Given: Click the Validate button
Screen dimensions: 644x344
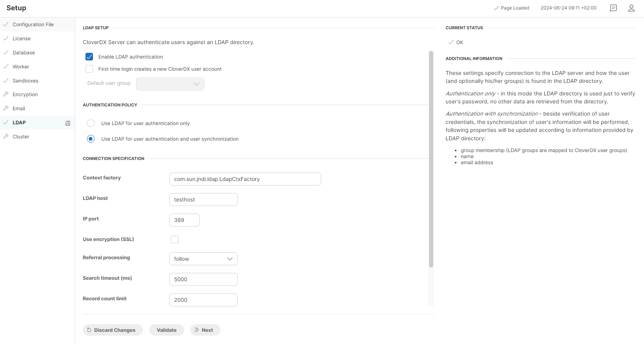Looking at the screenshot, I should [167, 330].
